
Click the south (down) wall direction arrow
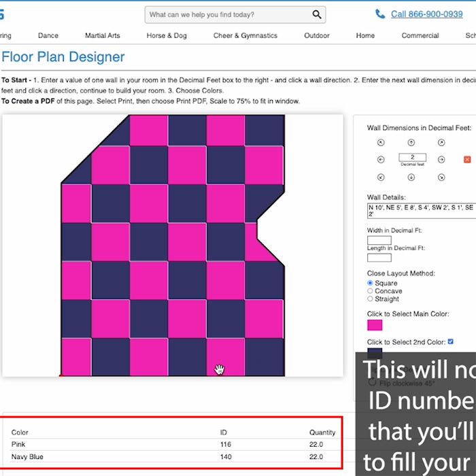[x=411, y=177]
